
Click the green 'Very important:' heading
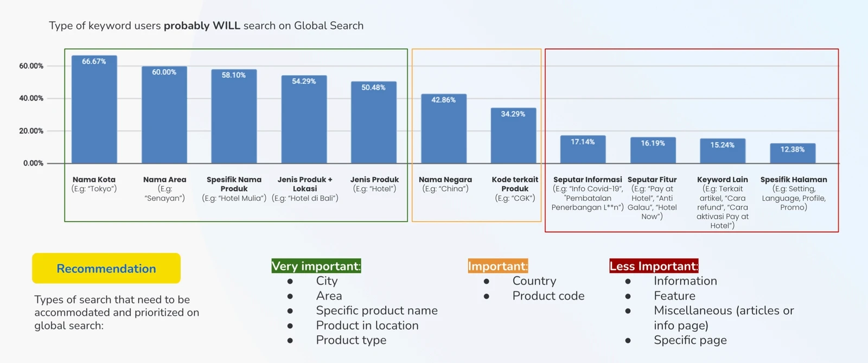(x=316, y=266)
